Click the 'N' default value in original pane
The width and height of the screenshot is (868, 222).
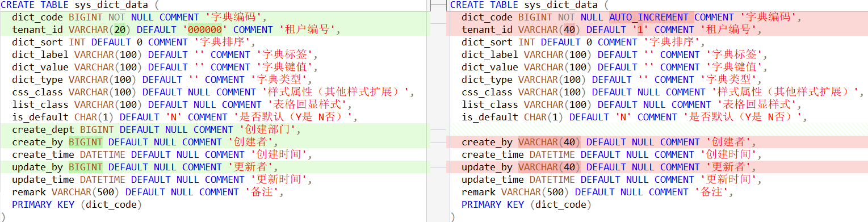pos(157,117)
